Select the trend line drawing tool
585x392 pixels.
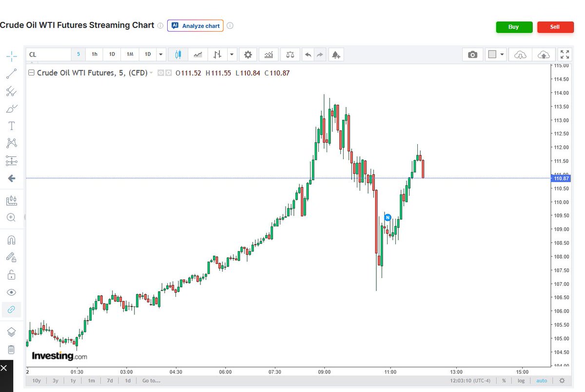point(12,74)
